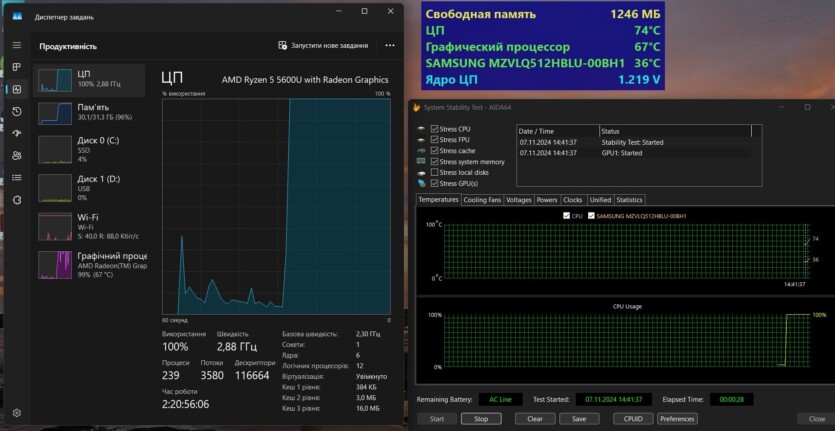Enable the Stress local disks checkbox
Screen dimensions: 835x431
coord(434,172)
